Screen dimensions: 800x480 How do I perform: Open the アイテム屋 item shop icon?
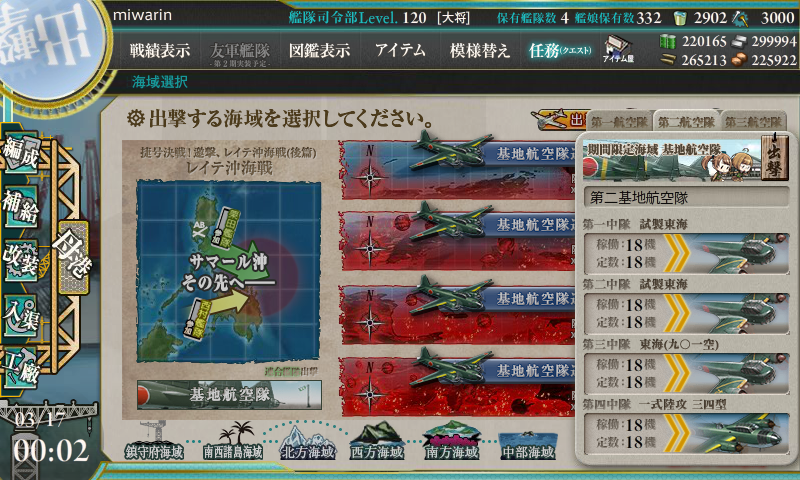coord(618,49)
